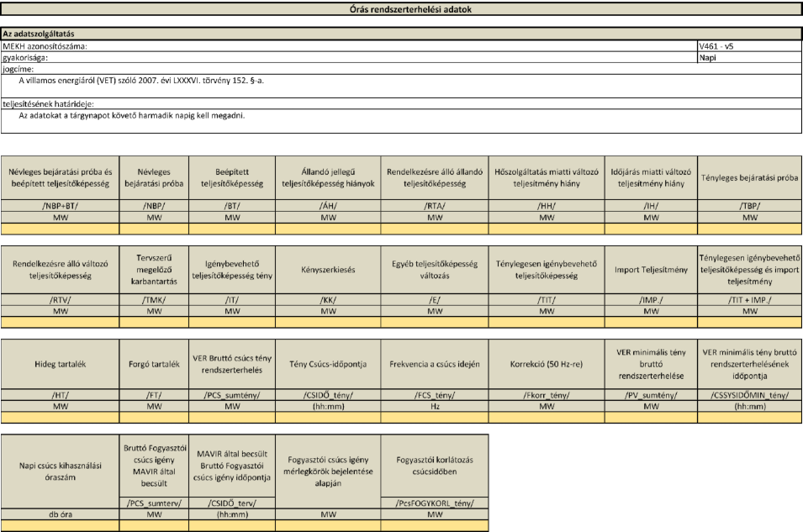Select the 'Forgó tartalék' header cell
Viewport: 803px width, 532px height.
click(154, 364)
